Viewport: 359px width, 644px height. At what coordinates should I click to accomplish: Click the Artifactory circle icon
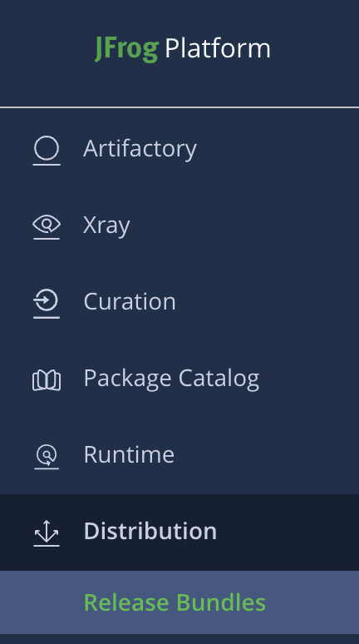47,151
